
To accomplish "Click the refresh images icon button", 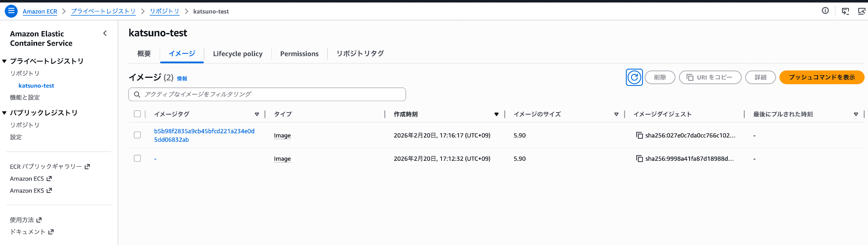I will [x=634, y=77].
